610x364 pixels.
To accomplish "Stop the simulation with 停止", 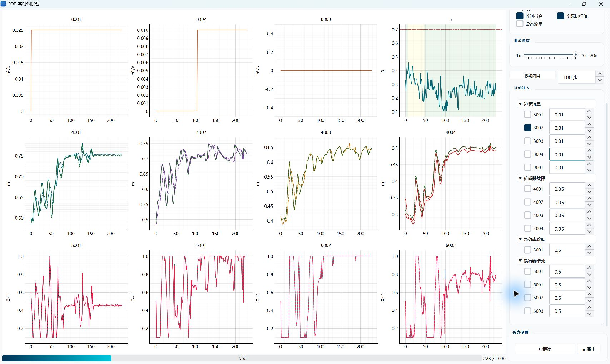I will [589, 349].
